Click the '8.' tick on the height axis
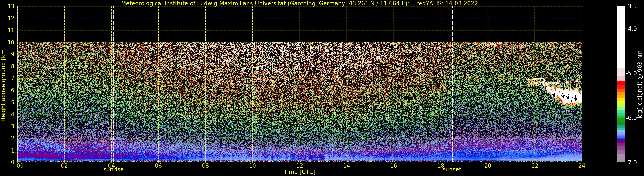Viewport: 644px width, 176px height. click(13, 67)
